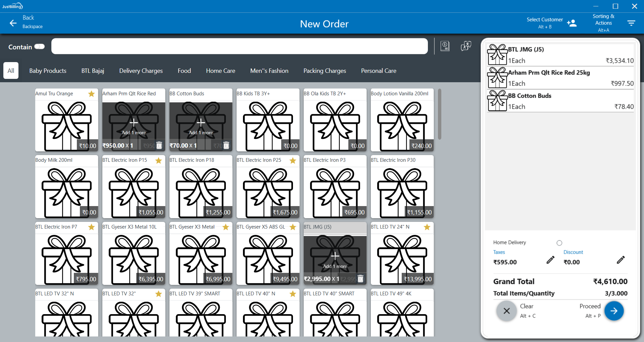The height and width of the screenshot is (342, 644).
Task: Edit Taxes using the pencil icon
Action: tap(550, 260)
